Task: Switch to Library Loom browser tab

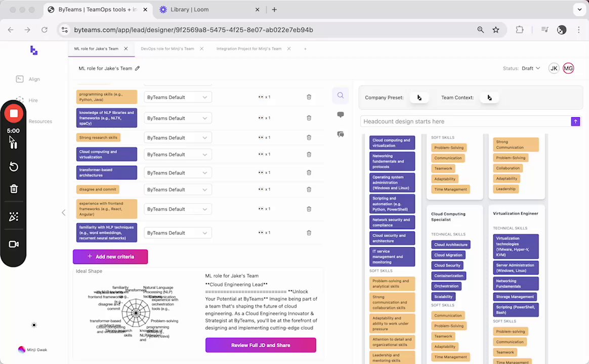Action: pyautogui.click(x=189, y=10)
